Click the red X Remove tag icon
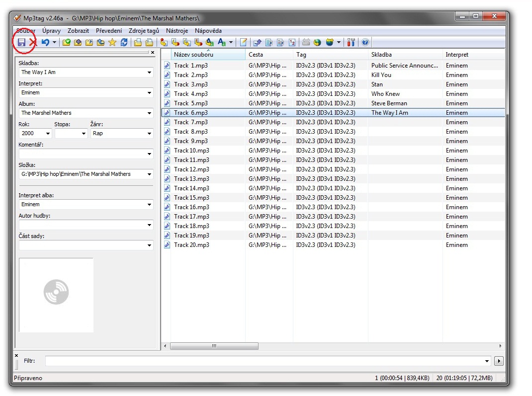532x396 pixels. (33, 42)
